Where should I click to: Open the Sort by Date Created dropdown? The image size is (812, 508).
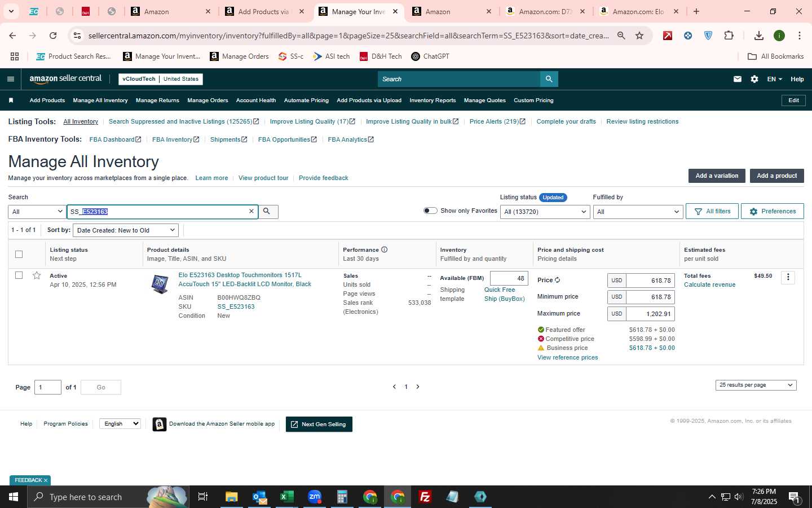coord(126,230)
